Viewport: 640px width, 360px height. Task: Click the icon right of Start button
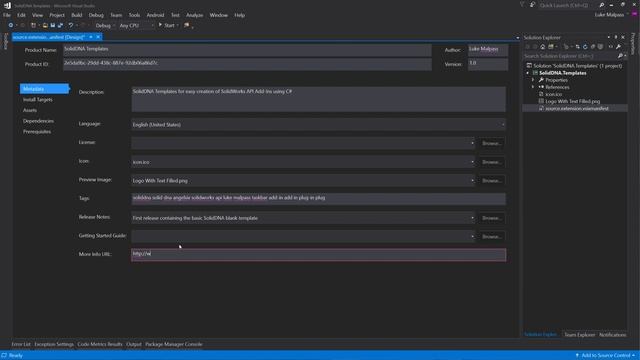click(187, 25)
